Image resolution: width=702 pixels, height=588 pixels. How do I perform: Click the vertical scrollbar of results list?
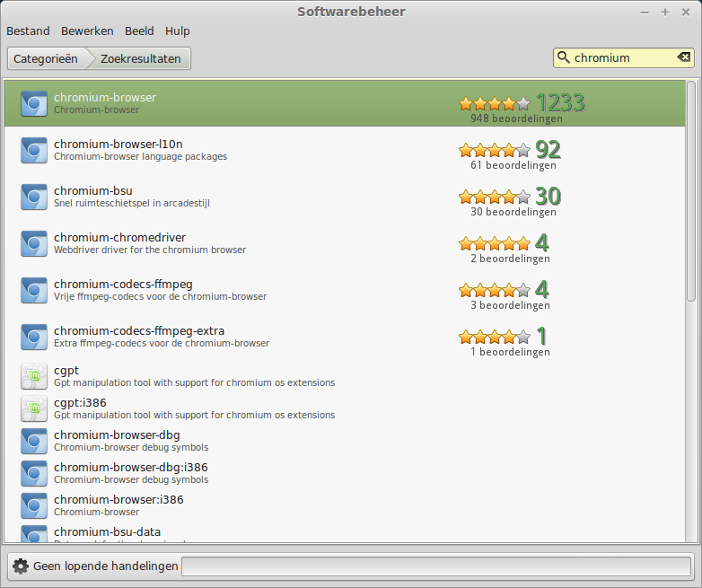(x=691, y=191)
